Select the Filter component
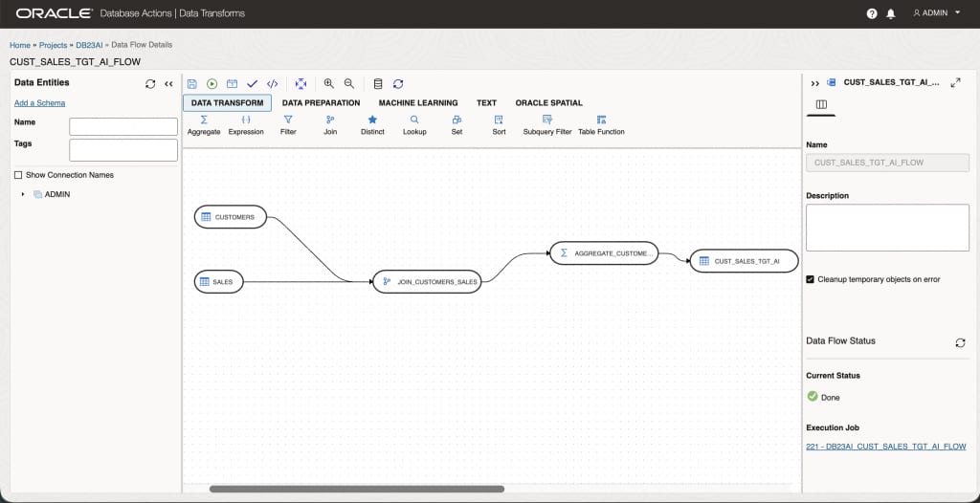The height and width of the screenshot is (503, 980). point(288,125)
